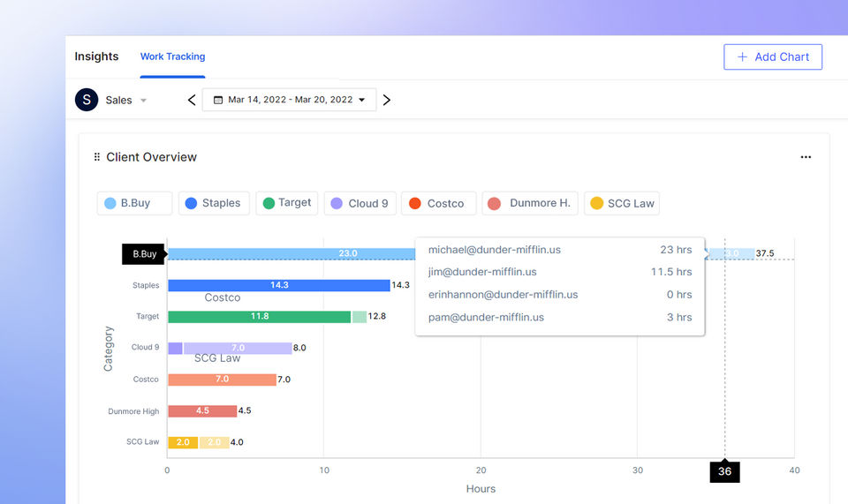848x504 pixels.
Task: Click the B.Buy light blue legend dot
Action: [110, 203]
